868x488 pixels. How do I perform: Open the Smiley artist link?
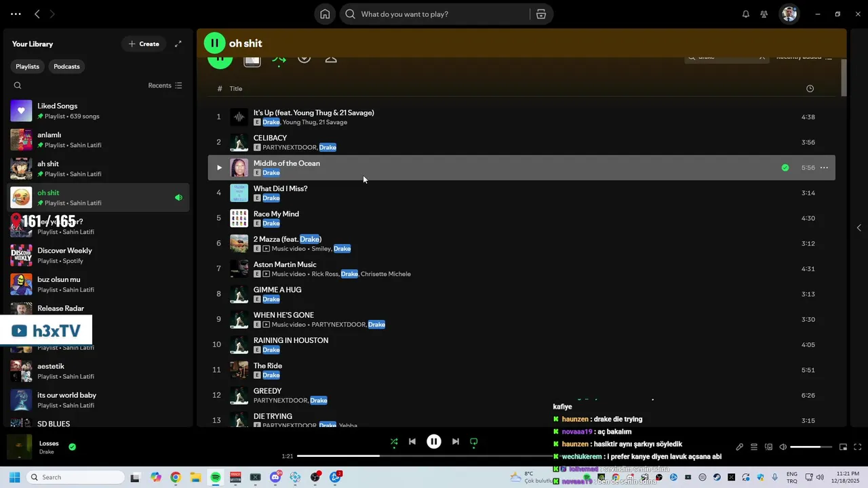(321, 249)
